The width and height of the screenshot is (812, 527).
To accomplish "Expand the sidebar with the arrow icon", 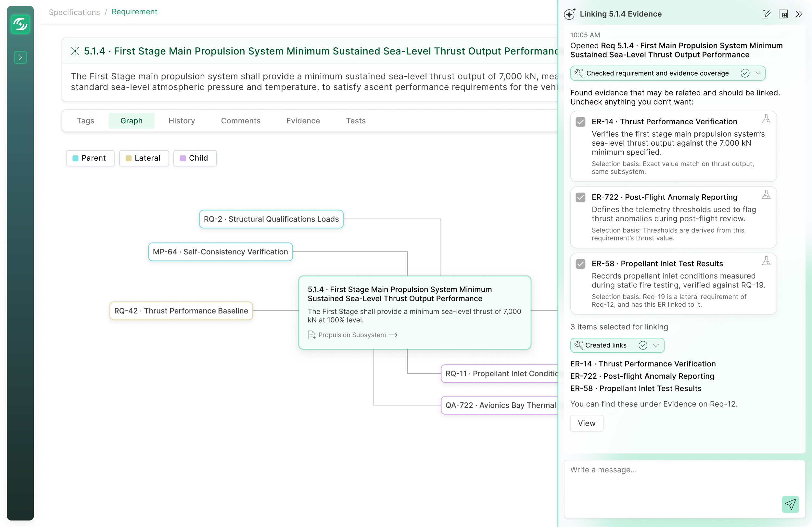I will pyautogui.click(x=20, y=57).
